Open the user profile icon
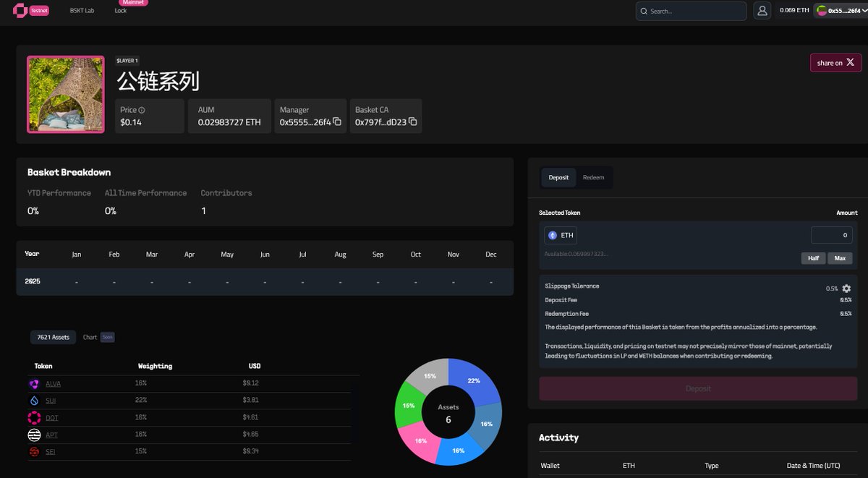This screenshot has height=478, width=868. click(x=762, y=11)
